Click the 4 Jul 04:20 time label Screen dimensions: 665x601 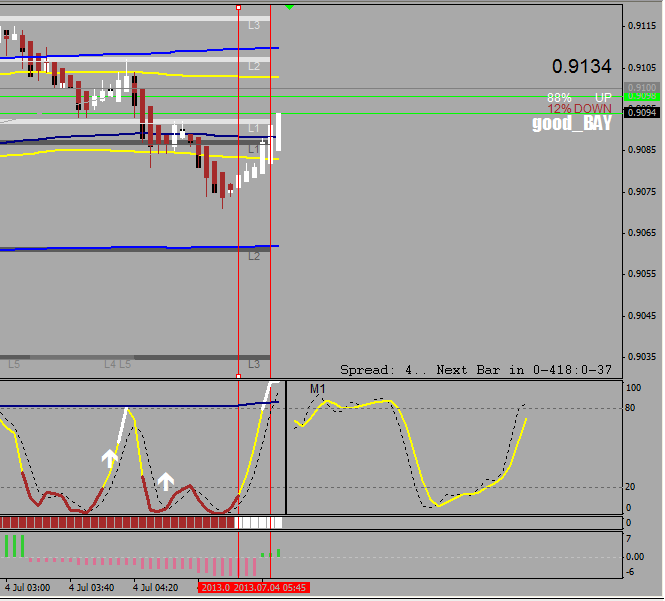[155, 587]
